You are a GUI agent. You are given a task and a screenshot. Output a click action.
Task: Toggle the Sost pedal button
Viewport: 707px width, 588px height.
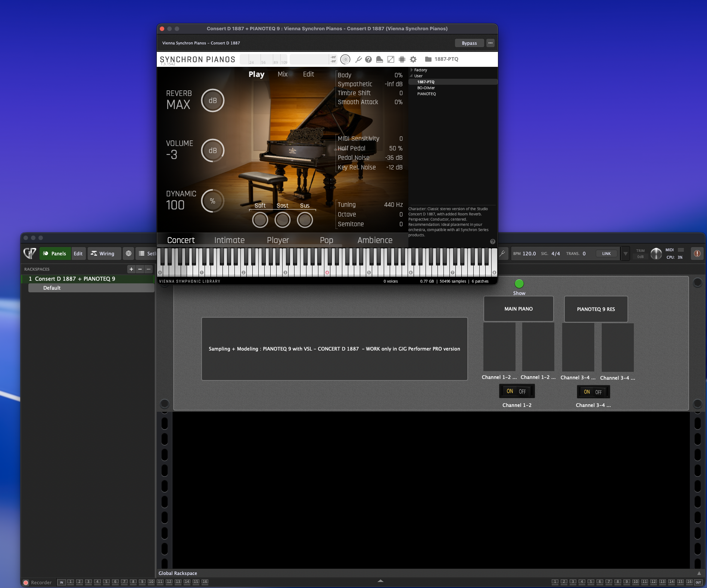pyautogui.click(x=283, y=220)
